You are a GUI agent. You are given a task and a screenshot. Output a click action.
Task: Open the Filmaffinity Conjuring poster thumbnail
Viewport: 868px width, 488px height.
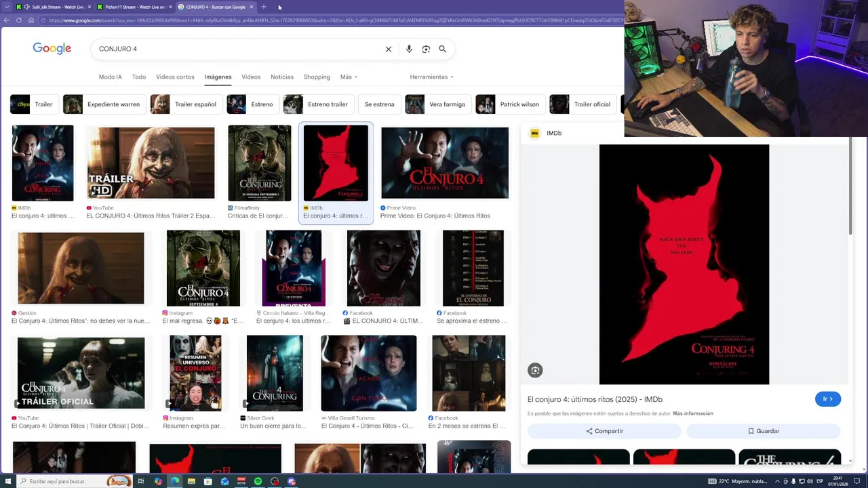260,163
